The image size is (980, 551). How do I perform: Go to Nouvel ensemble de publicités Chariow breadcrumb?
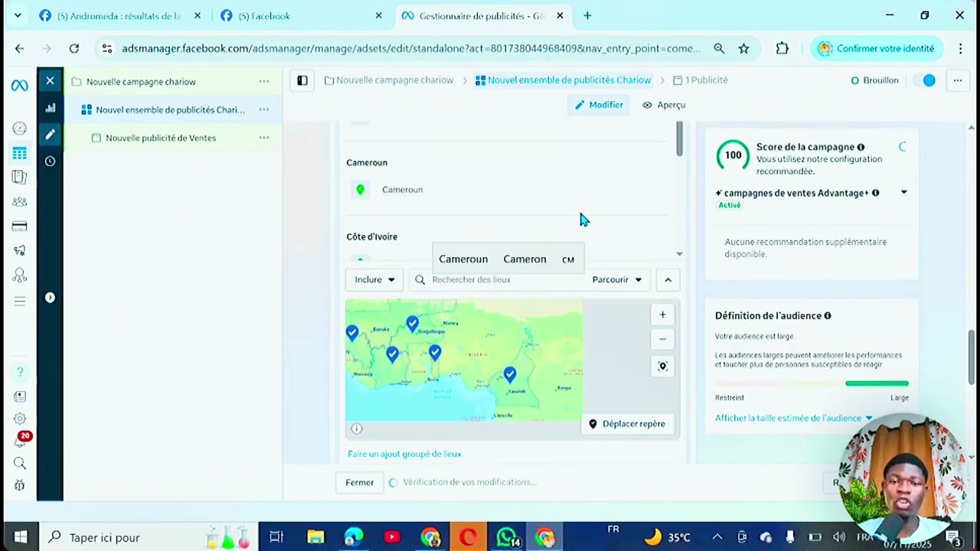click(x=563, y=80)
